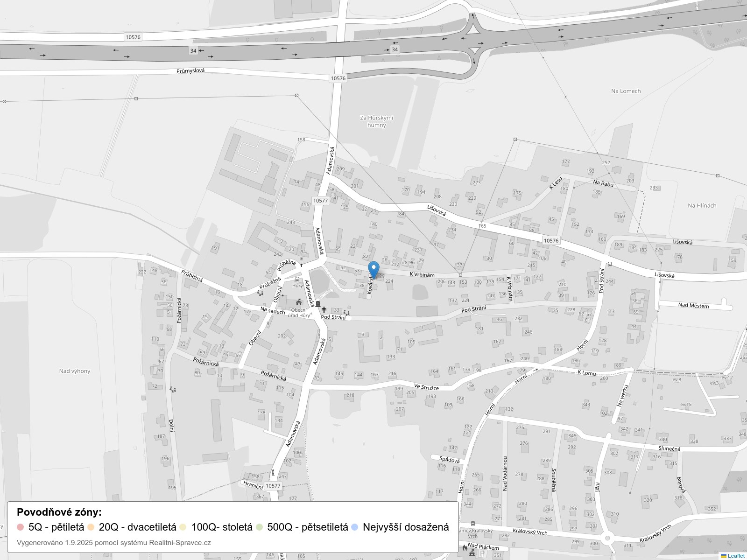
Task: Click the large cross icon above Pod Strání
Action: coord(324,309)
